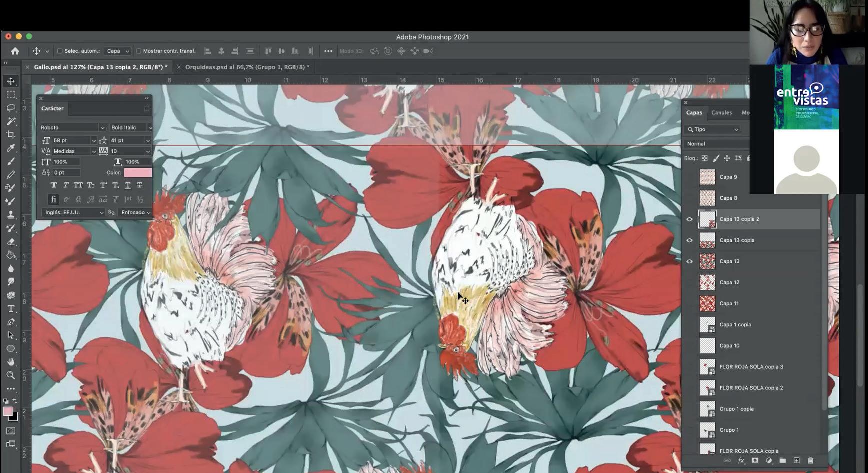
Task: Hide the Capa 13 layer
Action: 690,261
